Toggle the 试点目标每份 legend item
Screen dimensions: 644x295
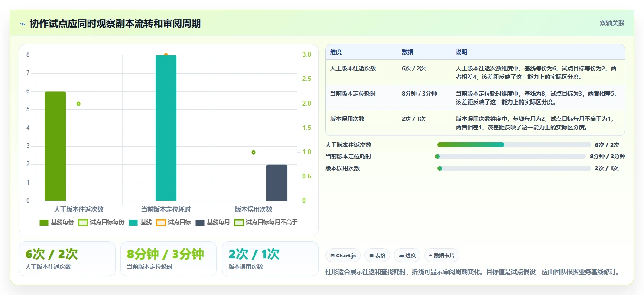pos(101,222)
